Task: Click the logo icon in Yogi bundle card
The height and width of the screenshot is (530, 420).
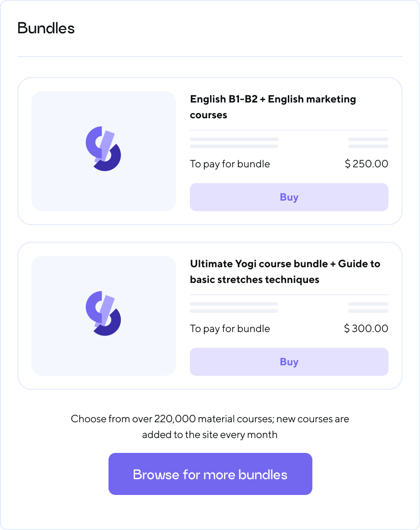Action: 103,313
